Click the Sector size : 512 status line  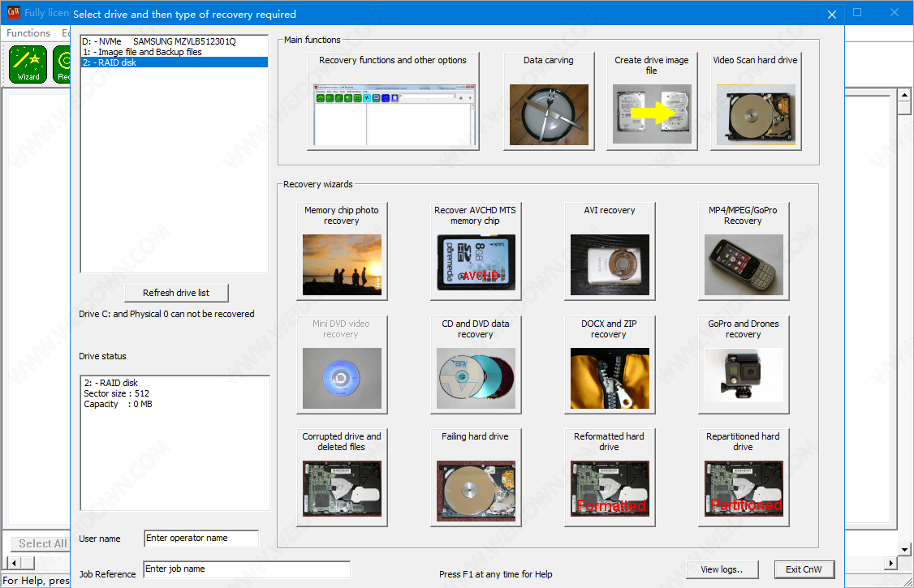click(x=117, y=393)
